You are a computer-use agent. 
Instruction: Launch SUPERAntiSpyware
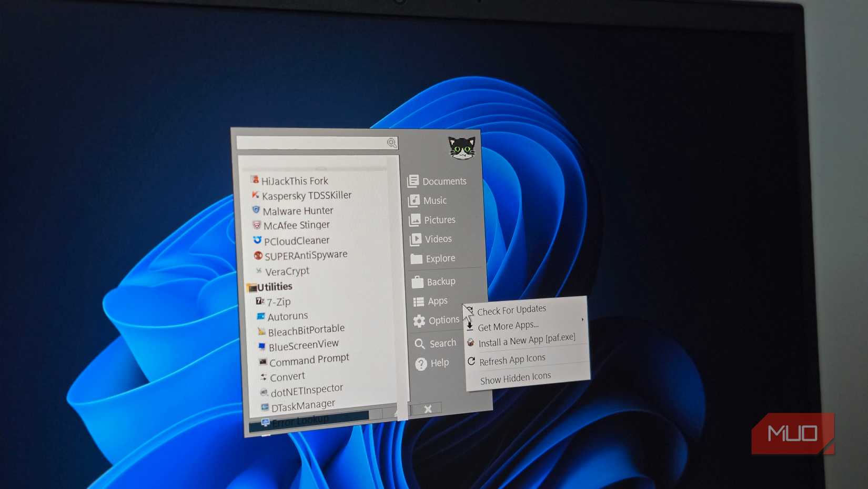pyautogui.click(x=307, y=254)
